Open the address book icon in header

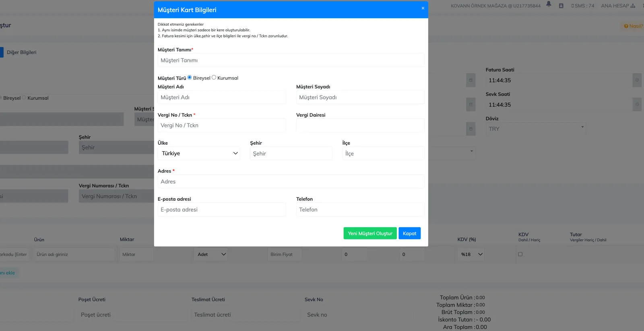pos(561,6)
